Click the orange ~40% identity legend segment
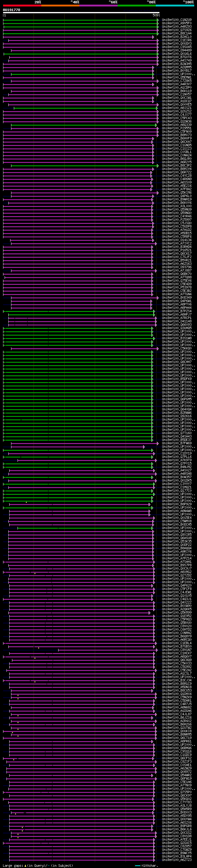 coord(60,6)
